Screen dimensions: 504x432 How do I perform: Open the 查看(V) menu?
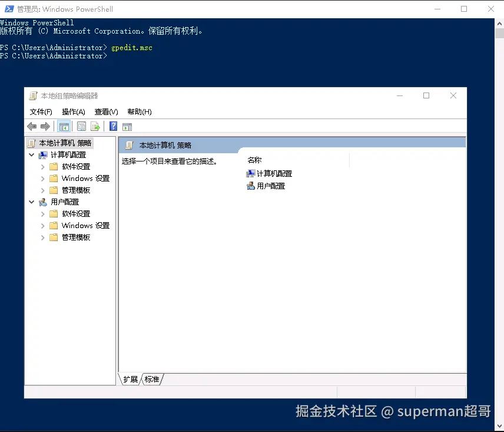(x=107, y=112)
